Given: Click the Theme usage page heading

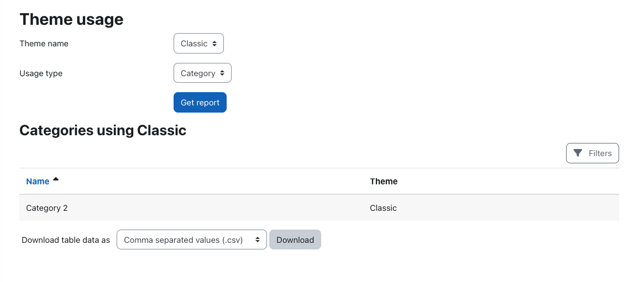Looking at the screenshot, I should click(x=71, y=19).
